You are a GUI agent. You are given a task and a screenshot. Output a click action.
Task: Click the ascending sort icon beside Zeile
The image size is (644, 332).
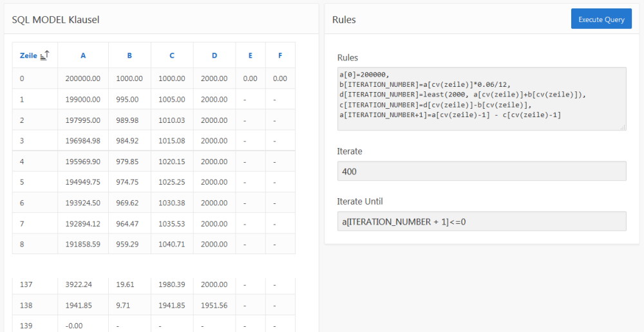tap(45, 55)
